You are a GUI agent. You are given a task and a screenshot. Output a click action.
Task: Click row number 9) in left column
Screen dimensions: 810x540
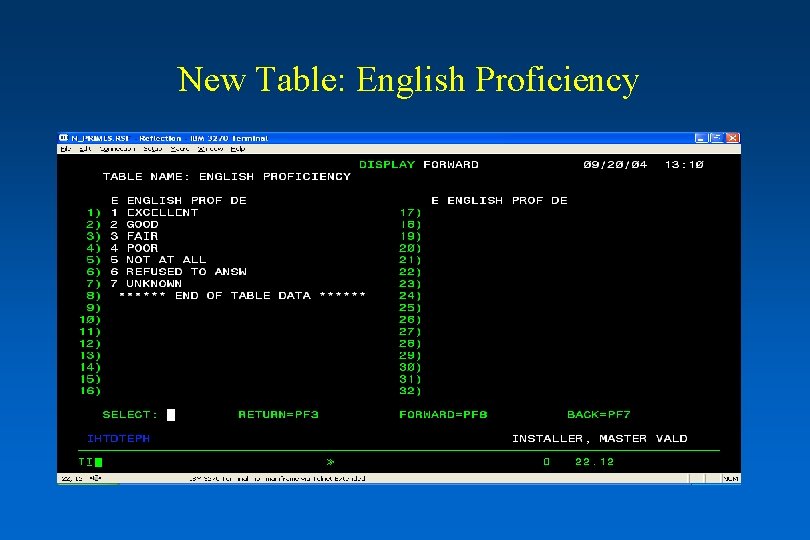(x=94, y=307)
